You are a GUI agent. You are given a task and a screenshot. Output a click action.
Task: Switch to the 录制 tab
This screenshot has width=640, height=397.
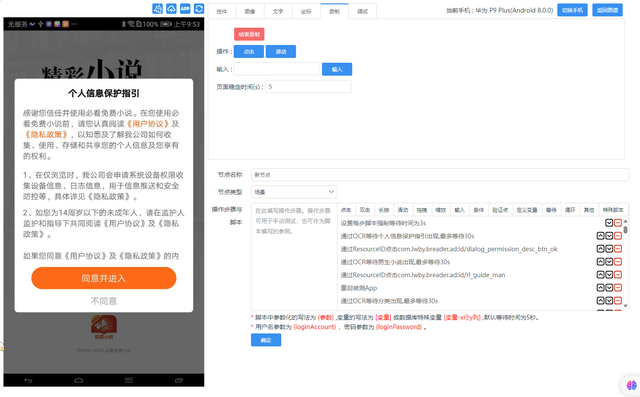(x=334, y=11)
